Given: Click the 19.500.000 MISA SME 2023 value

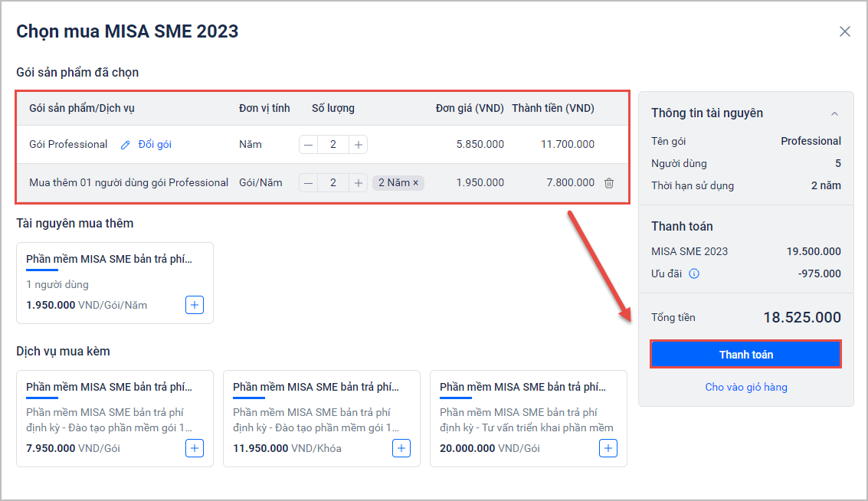Looking at the screenshot, I should [814, 251].
